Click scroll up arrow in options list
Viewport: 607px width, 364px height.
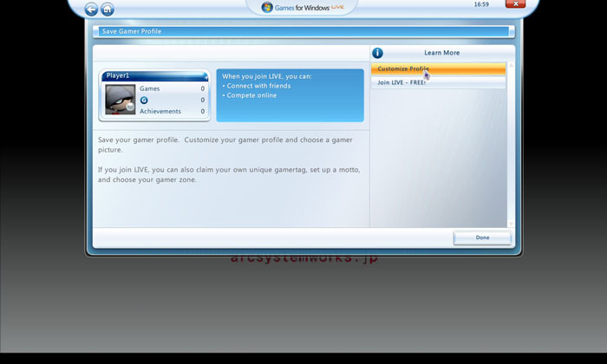click(x=511, y=65)
